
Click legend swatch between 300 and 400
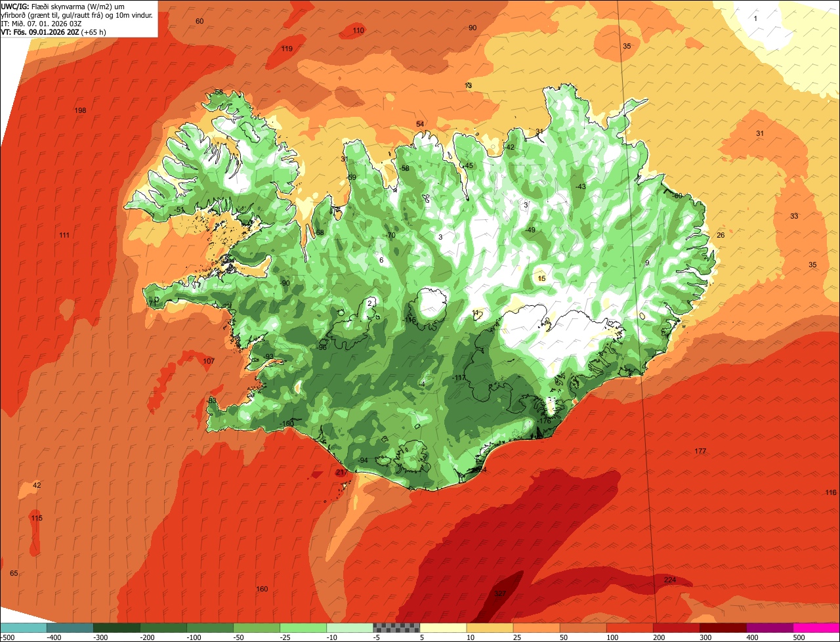point(723,628)
